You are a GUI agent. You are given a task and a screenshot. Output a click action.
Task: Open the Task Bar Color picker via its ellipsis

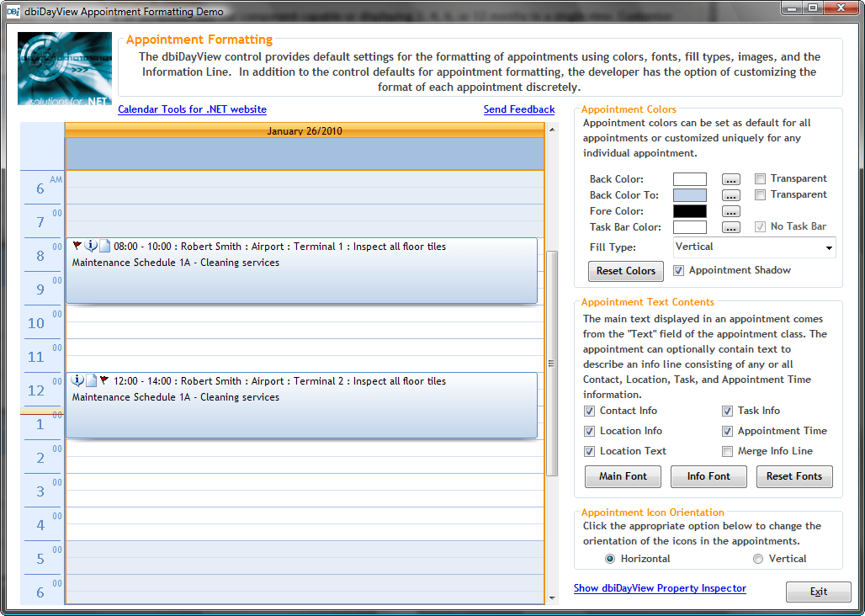[x=730, y=227]
